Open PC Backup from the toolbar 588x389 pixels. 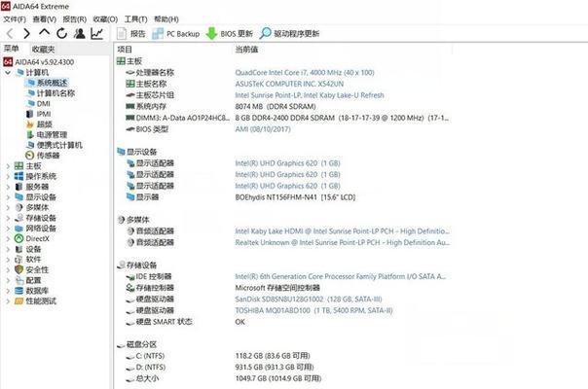[176, 34]
